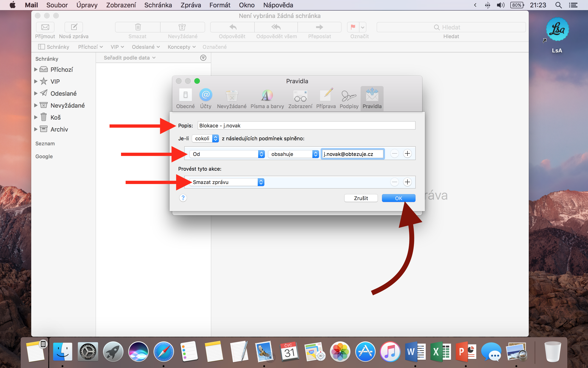
Task: Add an action with plus button
Action: pyautogui.click(x=407, y=182)
